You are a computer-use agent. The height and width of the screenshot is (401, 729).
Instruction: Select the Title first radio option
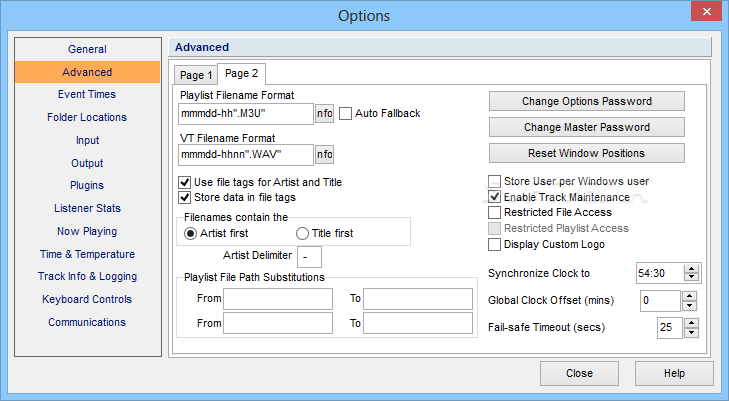[x=302, y=233]
